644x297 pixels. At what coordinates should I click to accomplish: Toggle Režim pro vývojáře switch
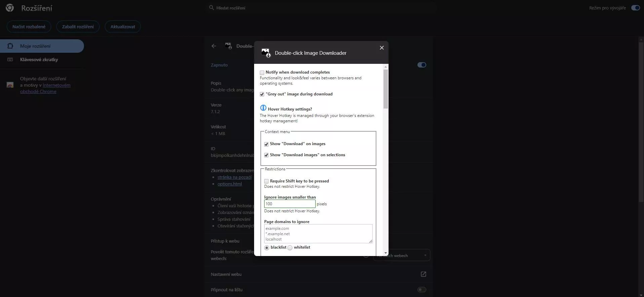635,8
